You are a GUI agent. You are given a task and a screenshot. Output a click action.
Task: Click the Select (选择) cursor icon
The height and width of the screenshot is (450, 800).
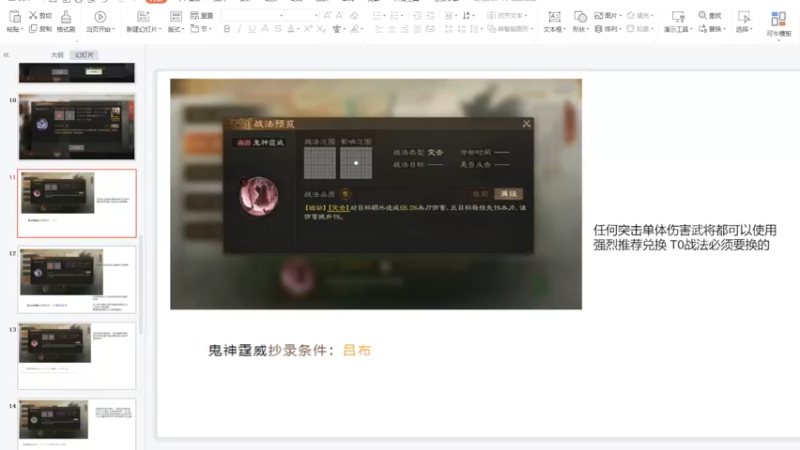pos(744,17)
